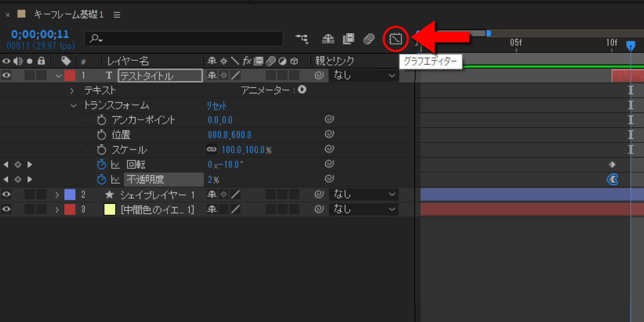Toggle shy switch on テストタイトル layer

point(212,76)
